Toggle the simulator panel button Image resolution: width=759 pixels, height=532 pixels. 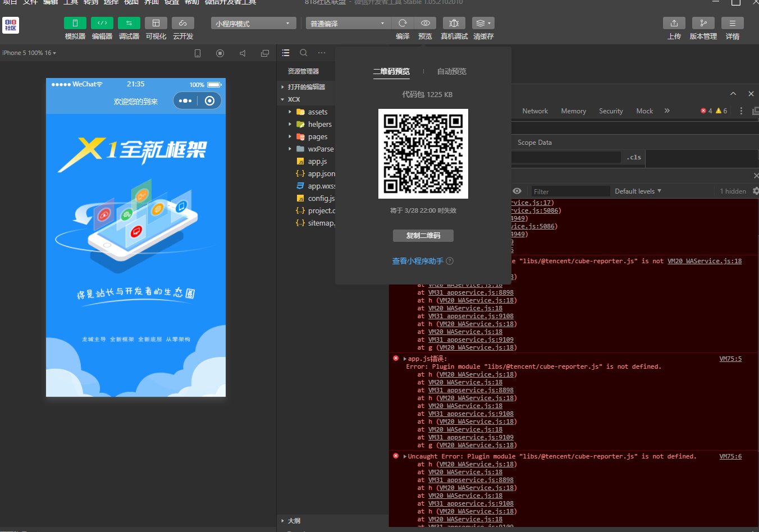[x=75, y=23]
